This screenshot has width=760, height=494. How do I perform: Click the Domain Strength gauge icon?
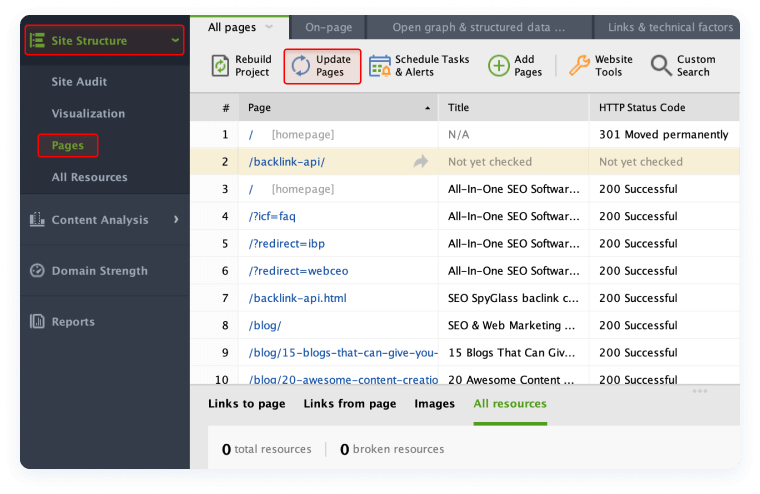(37, 271)
